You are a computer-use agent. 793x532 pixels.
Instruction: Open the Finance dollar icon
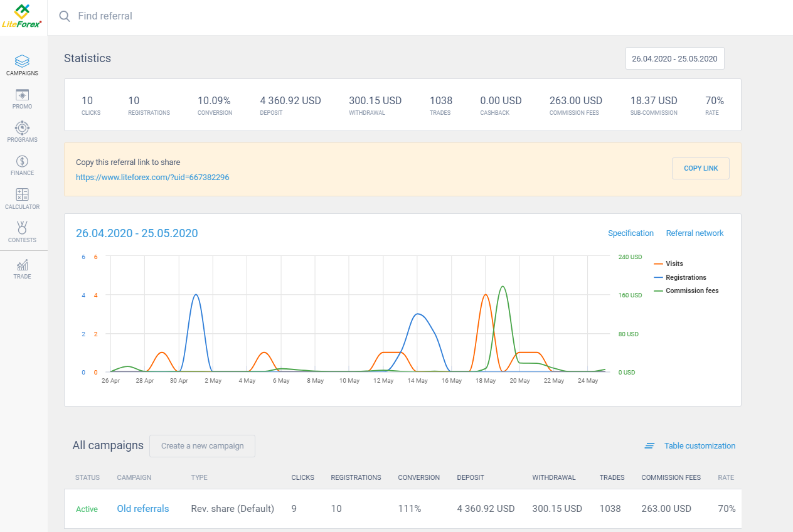[22, 162]
